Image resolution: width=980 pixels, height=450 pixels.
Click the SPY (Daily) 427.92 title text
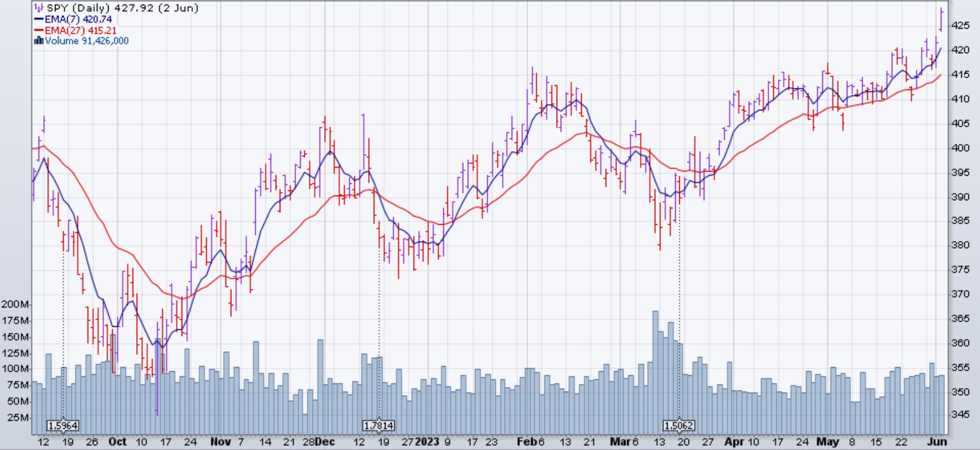point(123,8)
